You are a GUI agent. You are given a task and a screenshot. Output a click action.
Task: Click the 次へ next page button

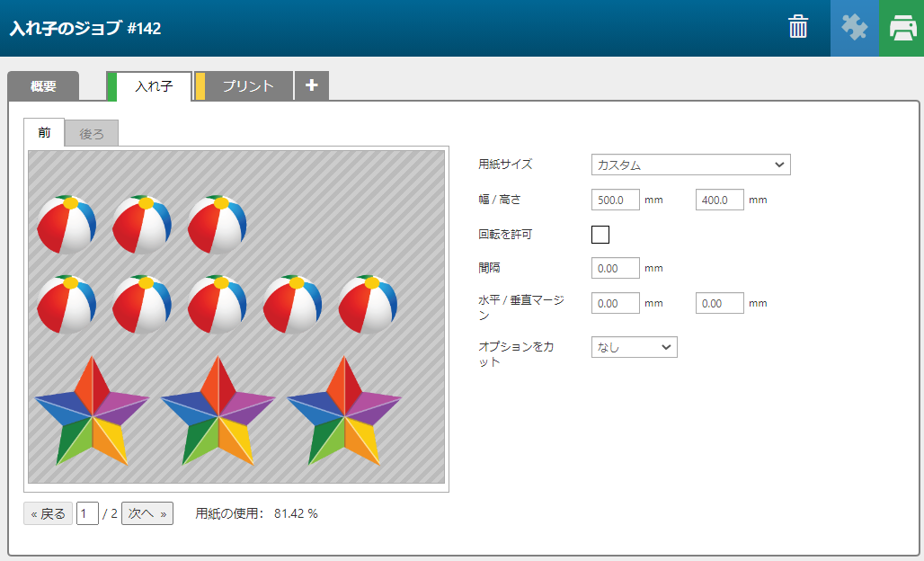[x=147, y=513]
